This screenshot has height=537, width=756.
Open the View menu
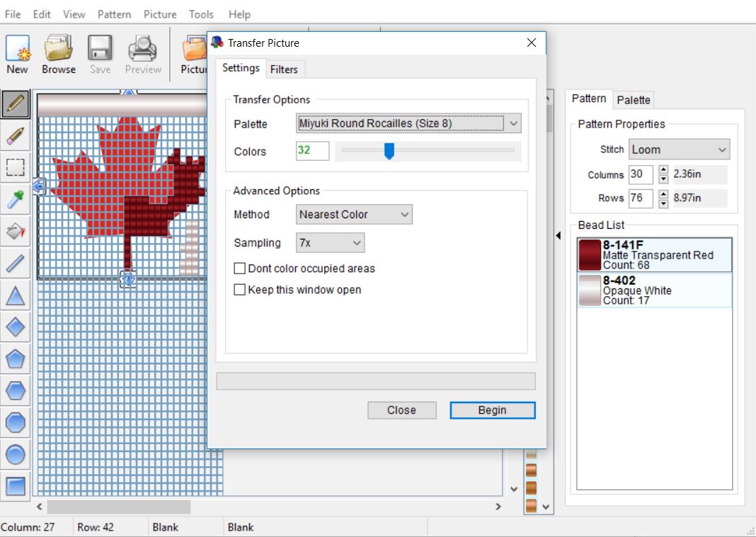coord(74,14)
